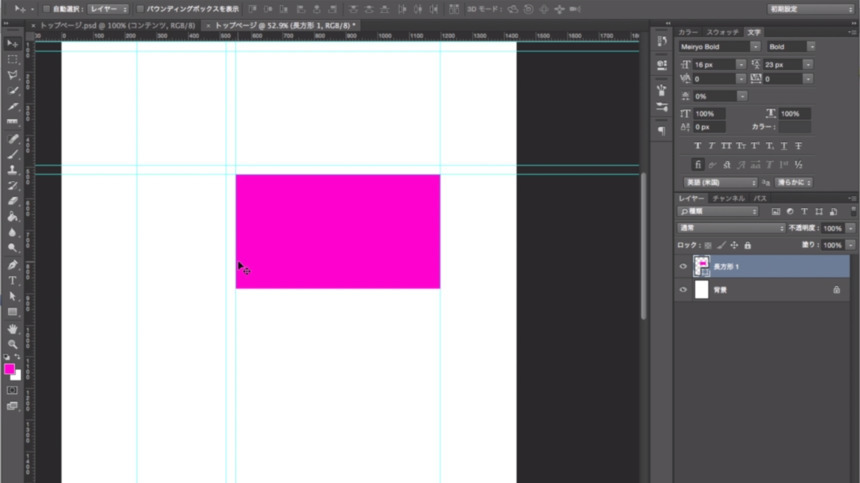Viewport: 860px width, 483px height.
Task: Select the Hand tool
Action: coord(12,329)
